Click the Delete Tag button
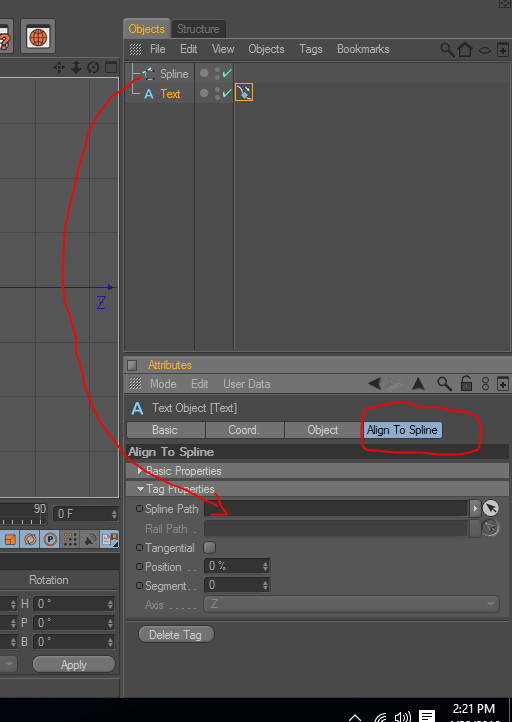Viewport: 512px width, 722px height. (x=176, y=635)
